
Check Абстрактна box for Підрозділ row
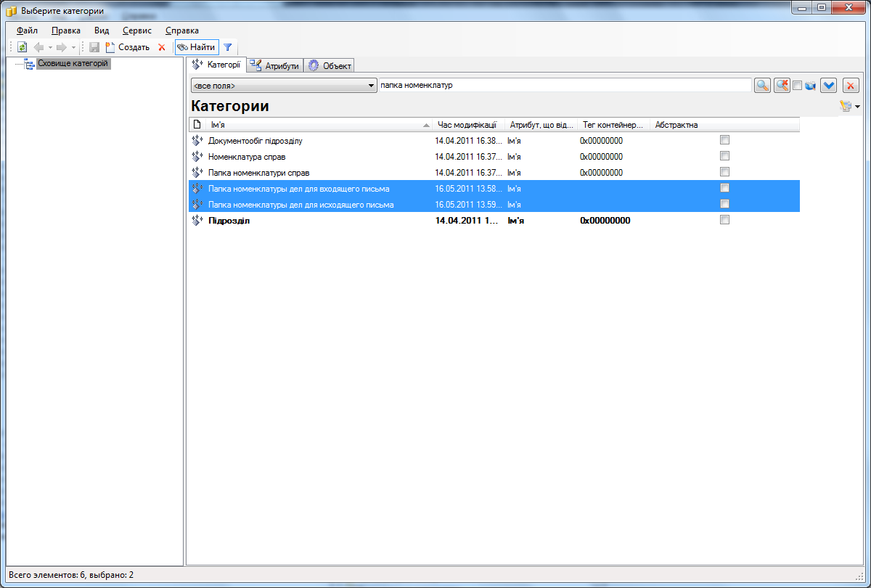[724, 220]
